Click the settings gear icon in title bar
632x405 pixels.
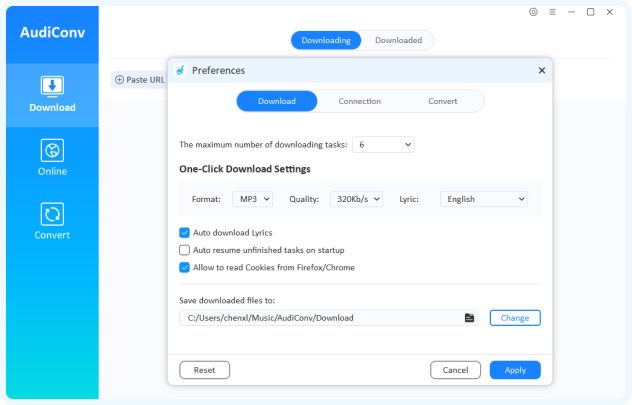(533, 12)
